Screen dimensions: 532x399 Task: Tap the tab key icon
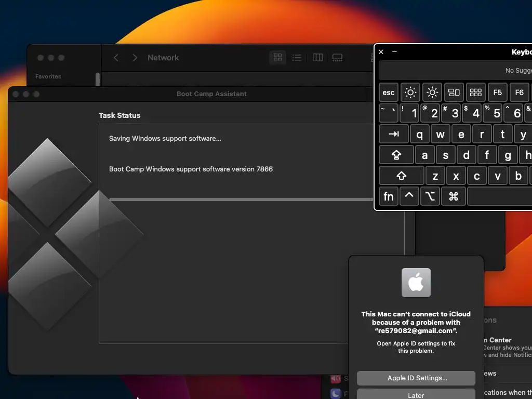[x=394, y=134]
